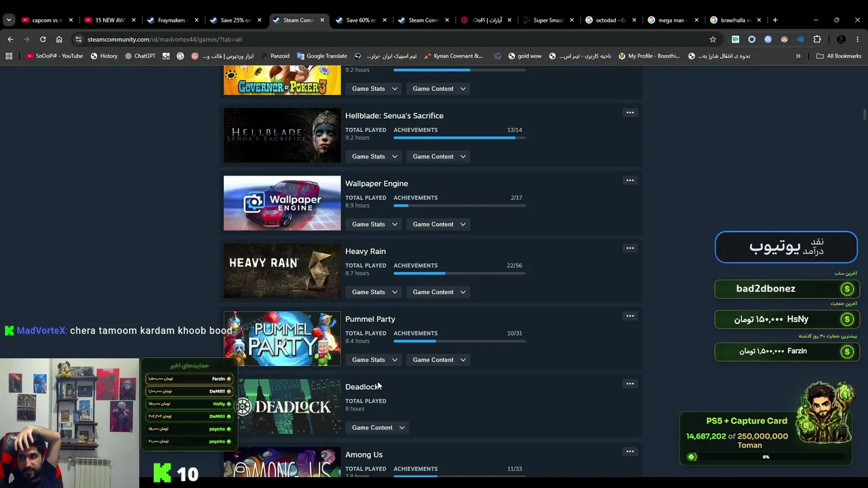Switch to the Fraymakers tab

pyautogui.click(x=171, y=20)
